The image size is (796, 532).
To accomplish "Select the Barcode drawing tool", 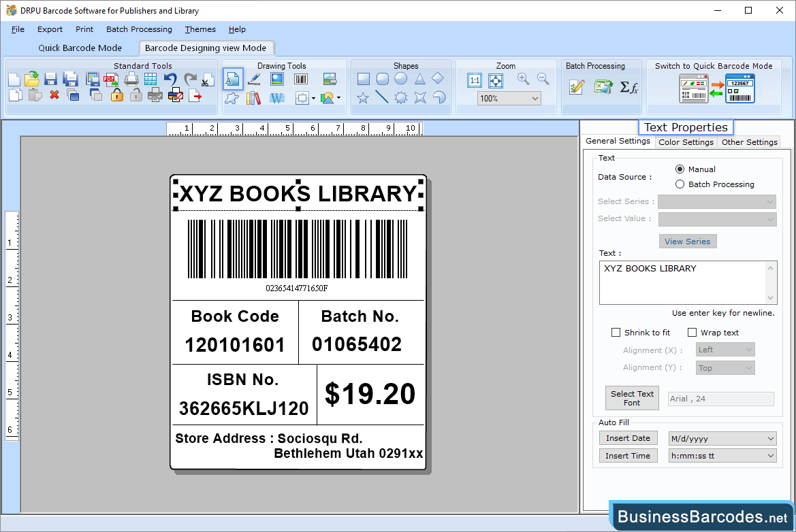I will [x=301, y=79].
